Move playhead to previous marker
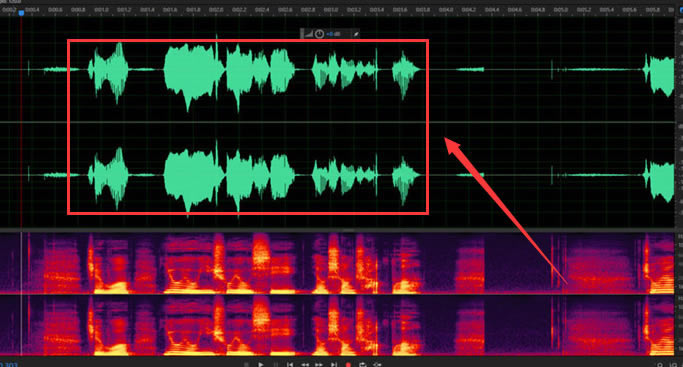Viewport: 683px width, 367px height. coord(290,364)
